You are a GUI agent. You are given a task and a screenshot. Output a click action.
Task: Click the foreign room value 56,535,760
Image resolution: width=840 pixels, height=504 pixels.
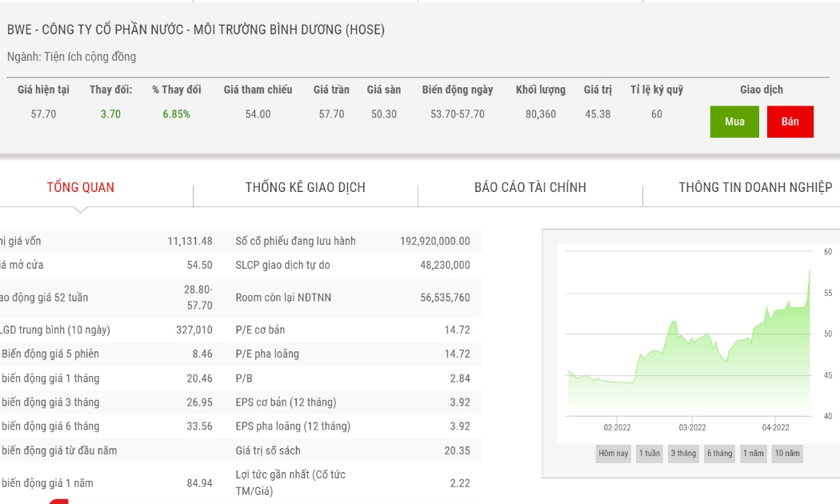tap(445, 298)
